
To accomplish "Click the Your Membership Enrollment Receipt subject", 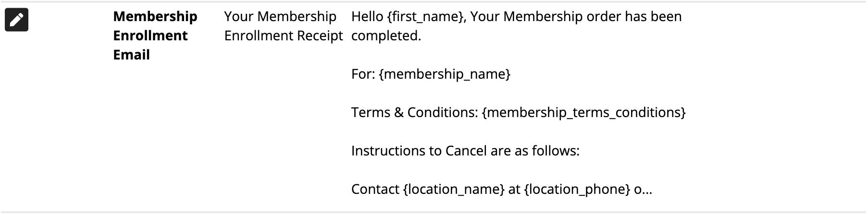I will [284, 26].
